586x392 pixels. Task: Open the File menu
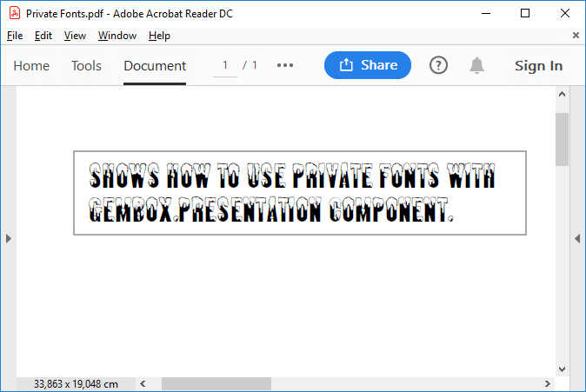15,36
